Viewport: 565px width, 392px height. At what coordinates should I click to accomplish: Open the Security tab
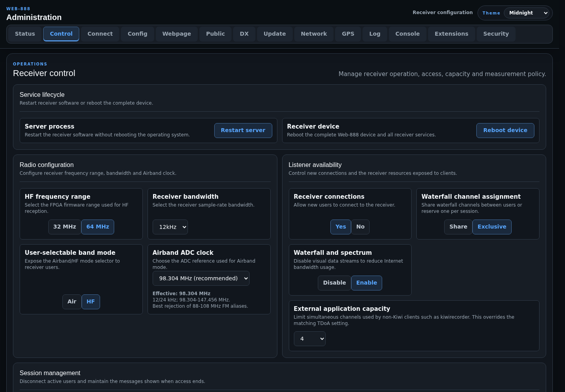496,34
